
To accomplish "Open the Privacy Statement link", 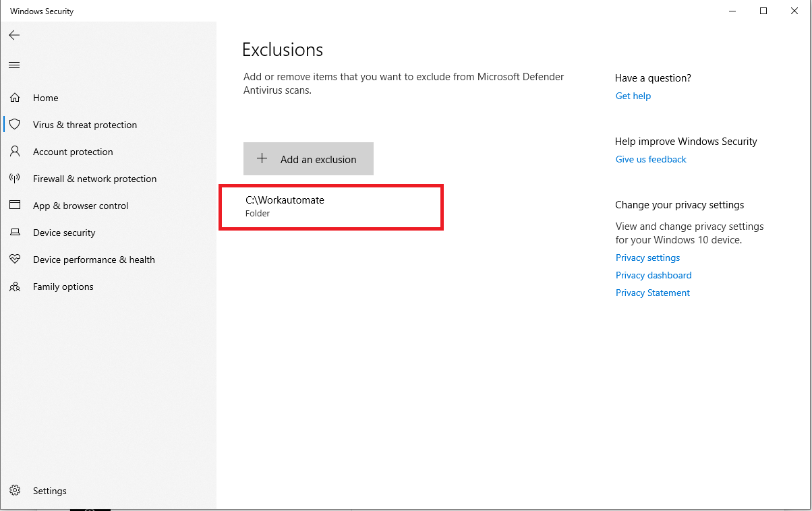I will [x=653, y=293].
